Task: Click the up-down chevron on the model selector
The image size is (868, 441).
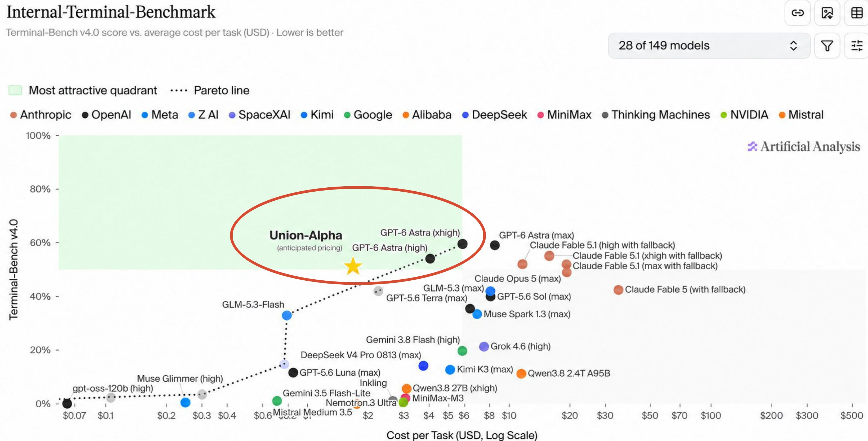Action: [x=793, y=46]
